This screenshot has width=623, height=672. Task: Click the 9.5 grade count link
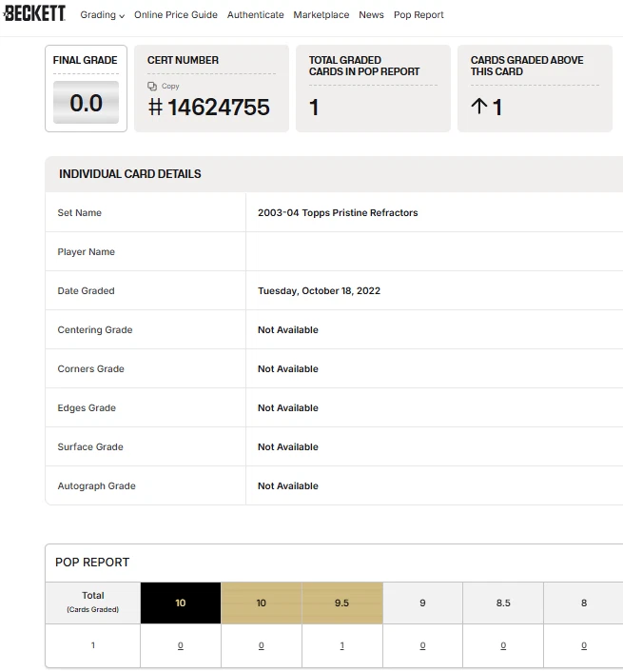[341, 645]
